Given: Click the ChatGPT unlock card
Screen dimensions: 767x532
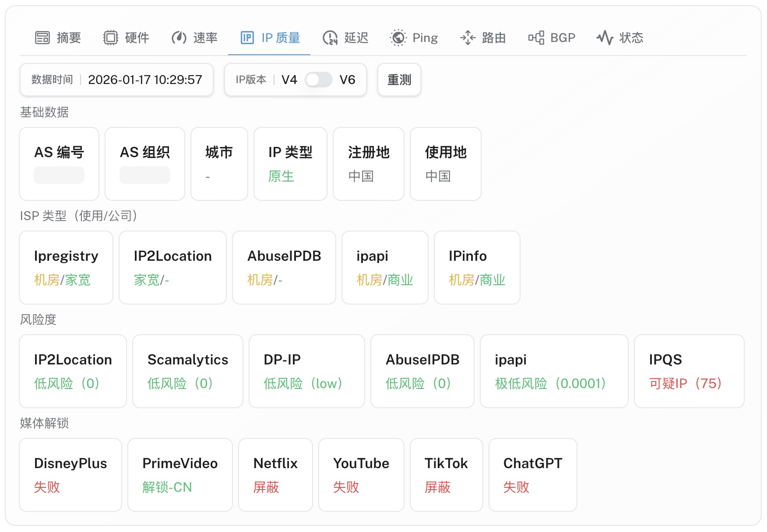Looking at the screenshot, I should (x=532, y=475).
